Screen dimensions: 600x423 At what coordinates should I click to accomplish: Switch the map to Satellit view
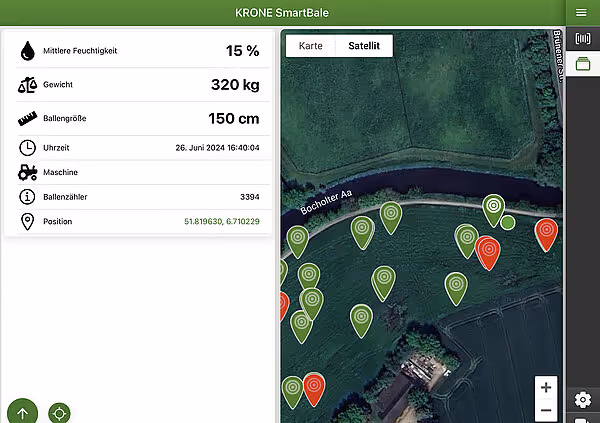pos(364,46)
